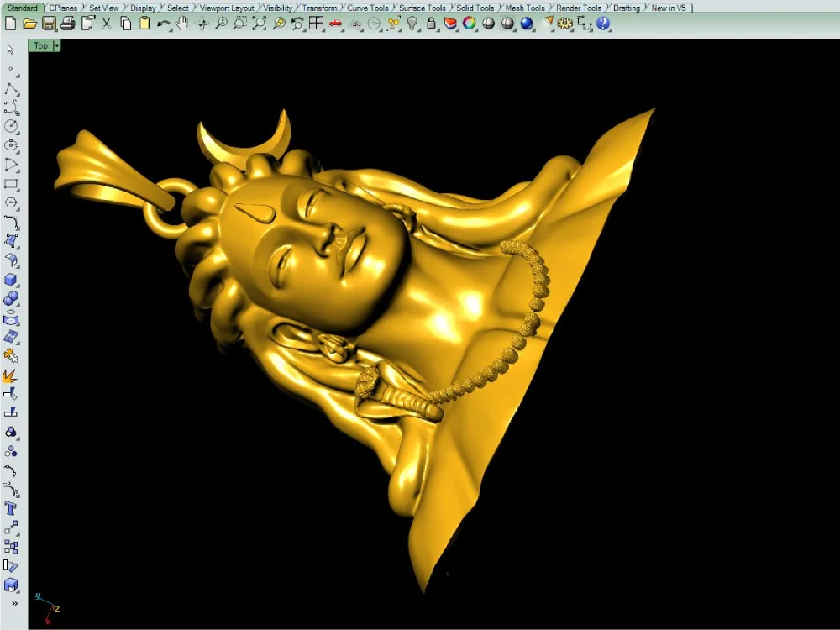The width and height of the screenshot is (840, 630).
Task: Open the Curve Tools tab
Action: point(368,8)
